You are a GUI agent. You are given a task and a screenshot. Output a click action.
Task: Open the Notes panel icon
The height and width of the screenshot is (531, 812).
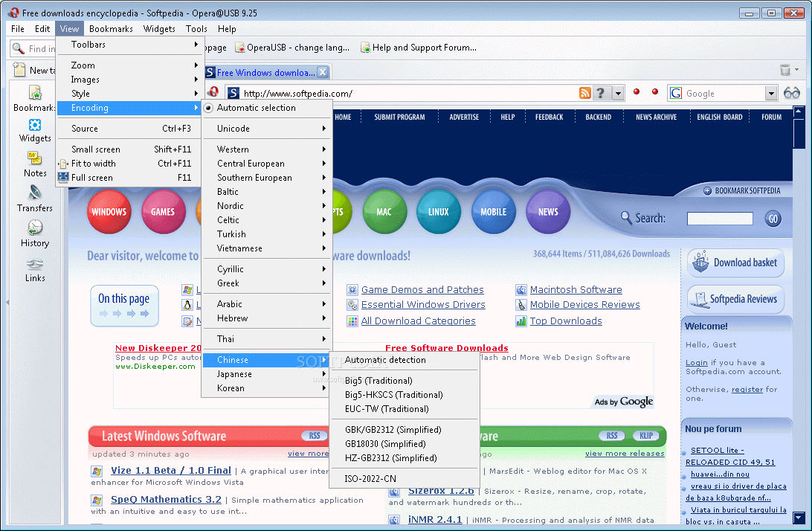(x=35, y=158)
